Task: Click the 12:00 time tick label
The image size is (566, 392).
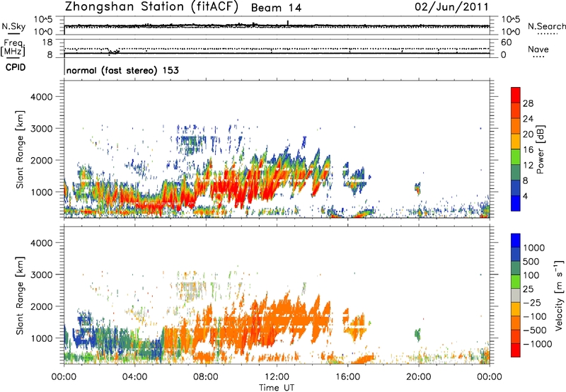Action: [x=277, y=377]
